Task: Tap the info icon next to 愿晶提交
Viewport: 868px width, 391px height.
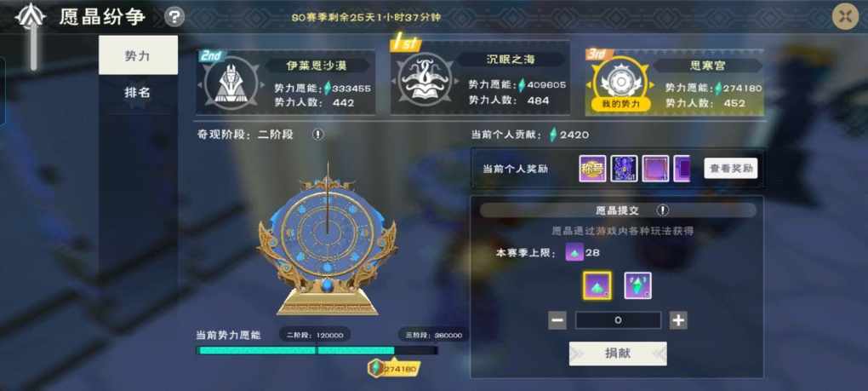Action: [663, 210]
